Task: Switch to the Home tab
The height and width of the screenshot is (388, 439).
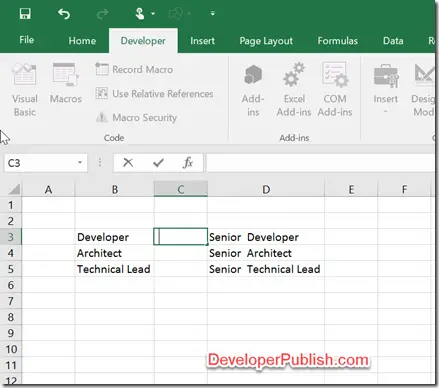Action: click(82, 41)
